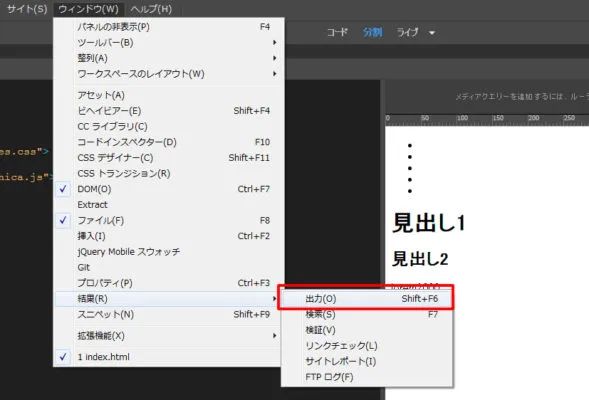Select パネルの非表示(P) menu item

(168, 27)
